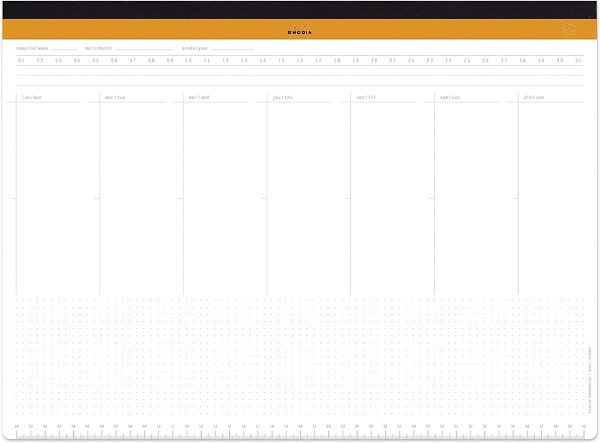Click date "09" in the day-number row
Viewport: 600px width, 443px height.
(170, 60)
